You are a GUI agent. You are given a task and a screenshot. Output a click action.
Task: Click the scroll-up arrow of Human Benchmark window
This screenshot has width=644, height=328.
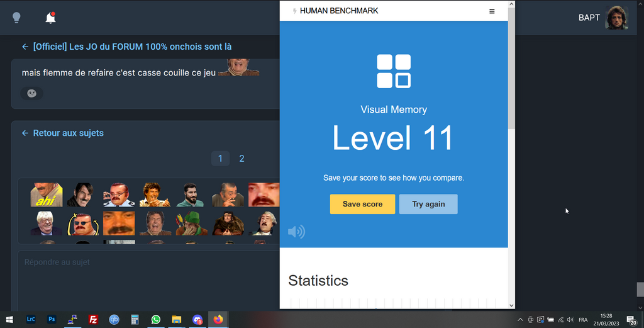pyautogui.click(x=511, y=4)
